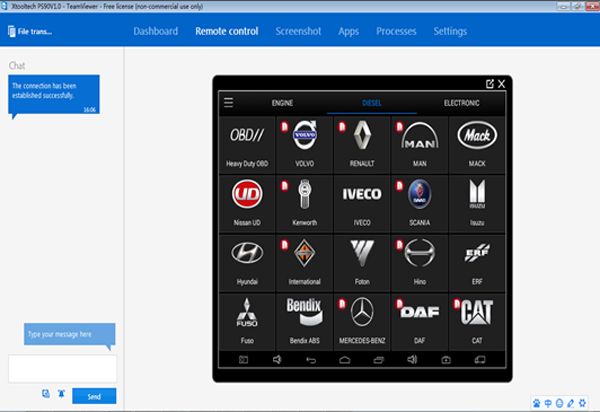Click the connection established chat message

point(54,94)
